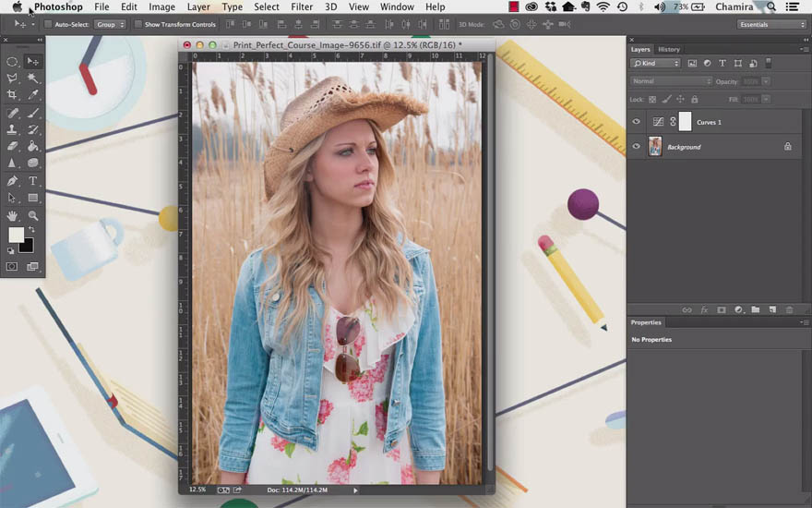
Task: Filter for type layers
Action: click(722, 63)
